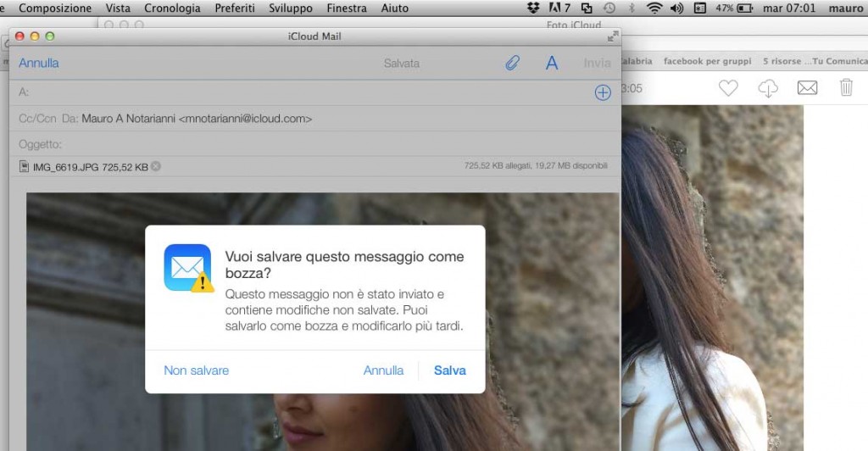Screen dimensions: 868x451
Task: Open the Composizione menu
Action: pyautogui.click(x=55, y=8)
